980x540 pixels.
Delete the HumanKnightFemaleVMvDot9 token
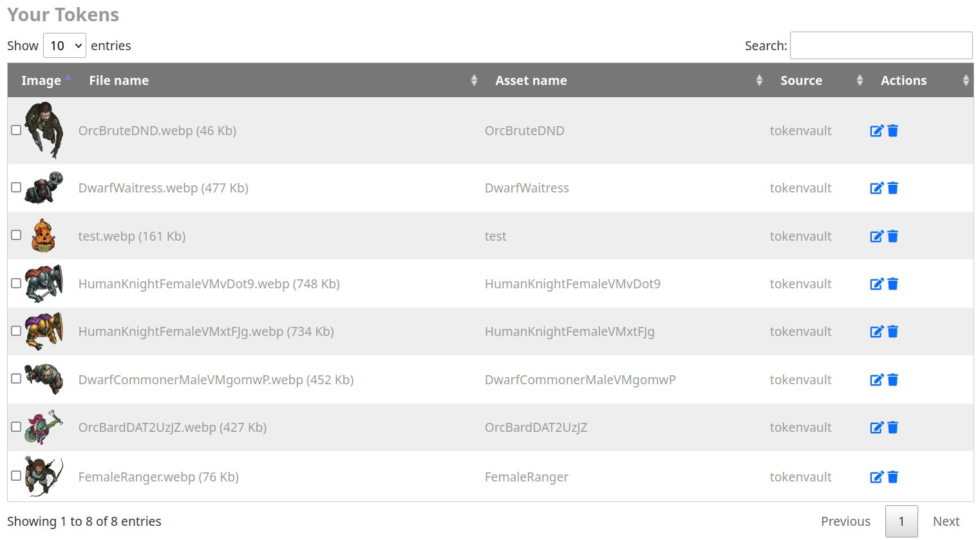click(x=892, y=284)
